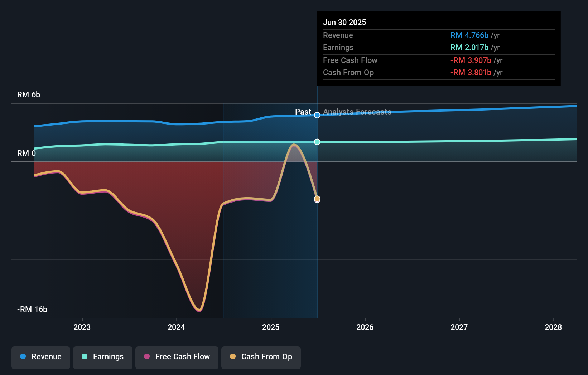Select the Revenue data point marker
This screenshot has height=375, width=588.
[x=317, y=115]
